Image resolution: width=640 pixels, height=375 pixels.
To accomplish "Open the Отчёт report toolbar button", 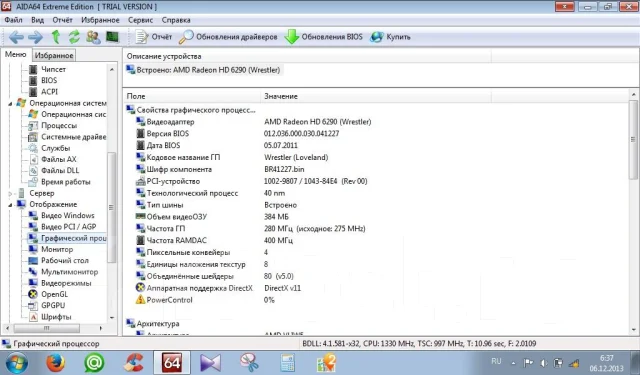I will point(154,37).
